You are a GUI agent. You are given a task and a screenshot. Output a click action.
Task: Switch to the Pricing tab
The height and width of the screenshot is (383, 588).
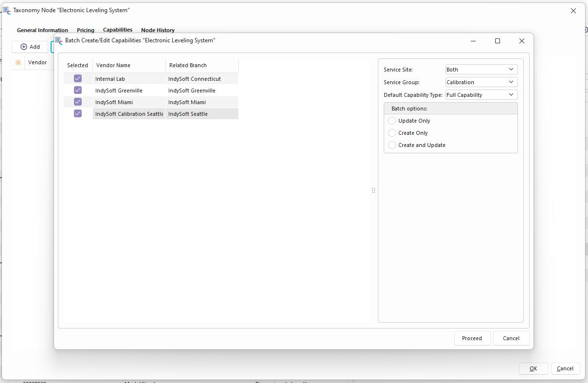pos(86,30)
